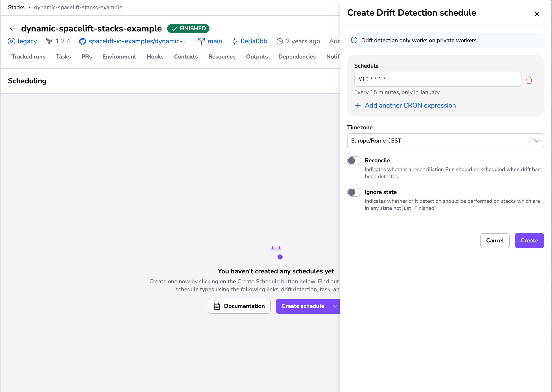Viewport: 552px width, 392px height.
Task: Click the plus icon to add CRON expression
Action: click(357, 106)
